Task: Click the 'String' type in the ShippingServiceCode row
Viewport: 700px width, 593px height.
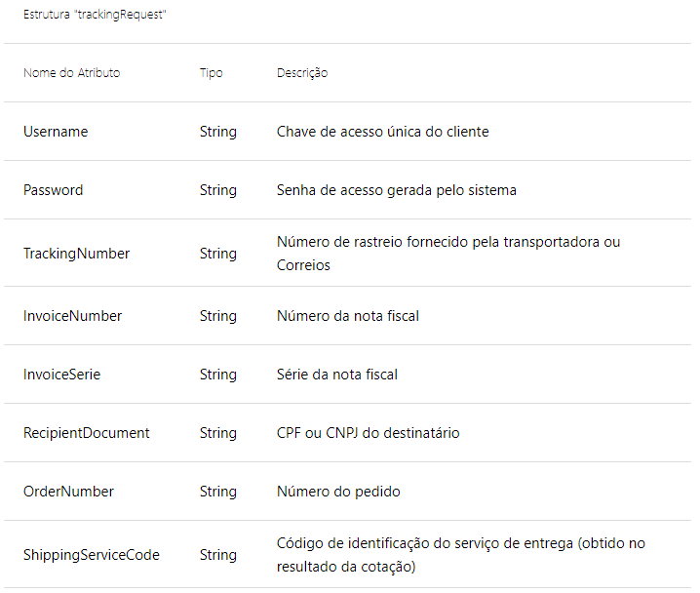Action: coord(218,555)
